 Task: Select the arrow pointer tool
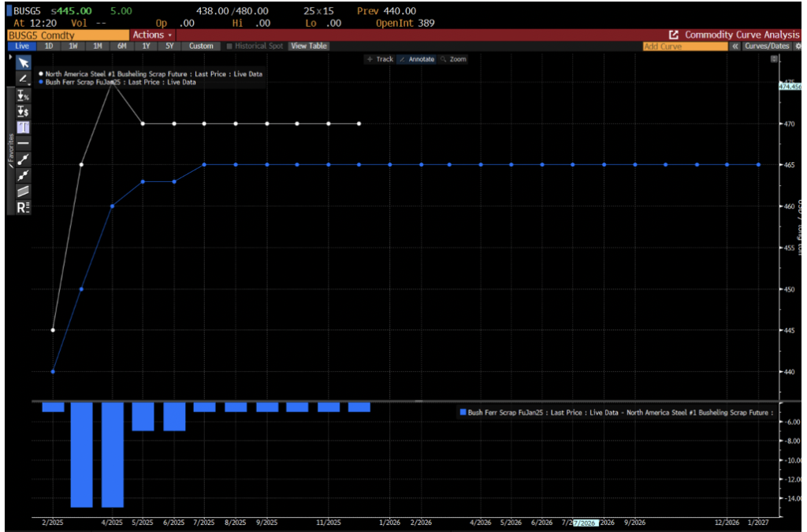tap(23, 64)
